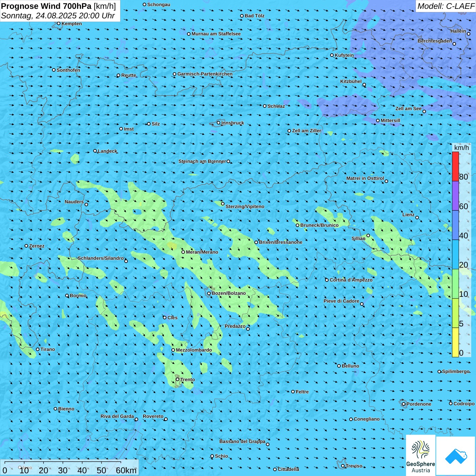Click the Treviso label
The height and width of the screenshot is (476, 476).
pos(354,466)
